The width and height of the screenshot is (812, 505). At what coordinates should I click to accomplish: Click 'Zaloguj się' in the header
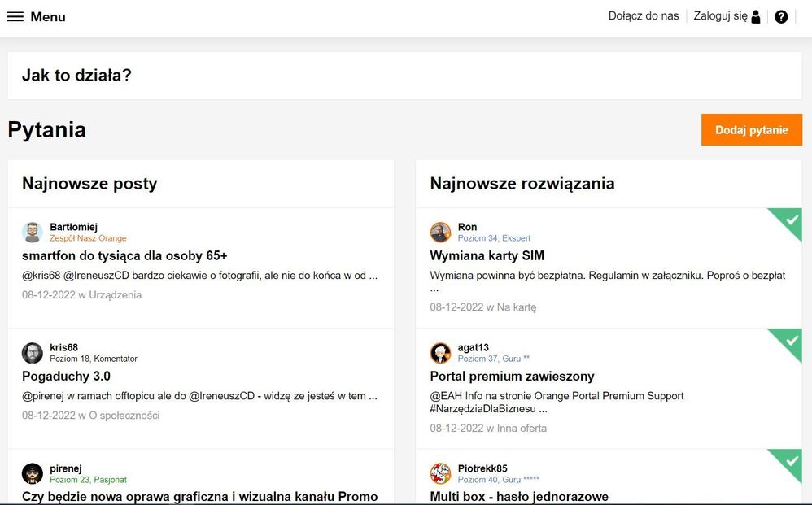[720, 16]
